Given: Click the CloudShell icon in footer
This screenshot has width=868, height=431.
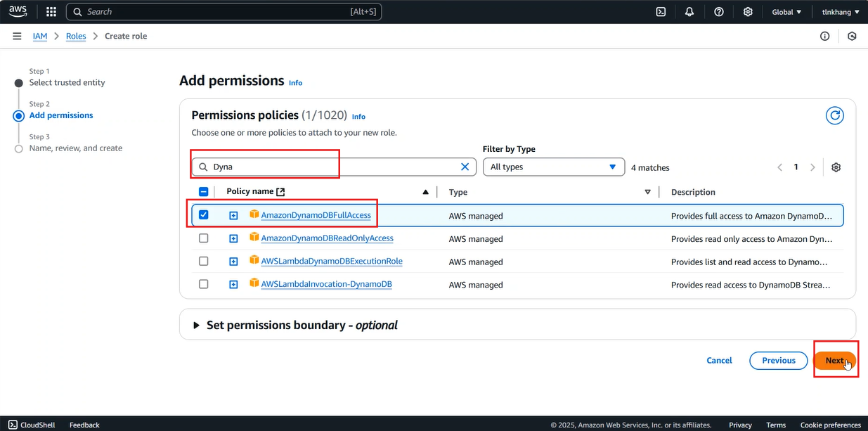Looking at the screenshot, I should pyautogui.click(x=13, y=425).
